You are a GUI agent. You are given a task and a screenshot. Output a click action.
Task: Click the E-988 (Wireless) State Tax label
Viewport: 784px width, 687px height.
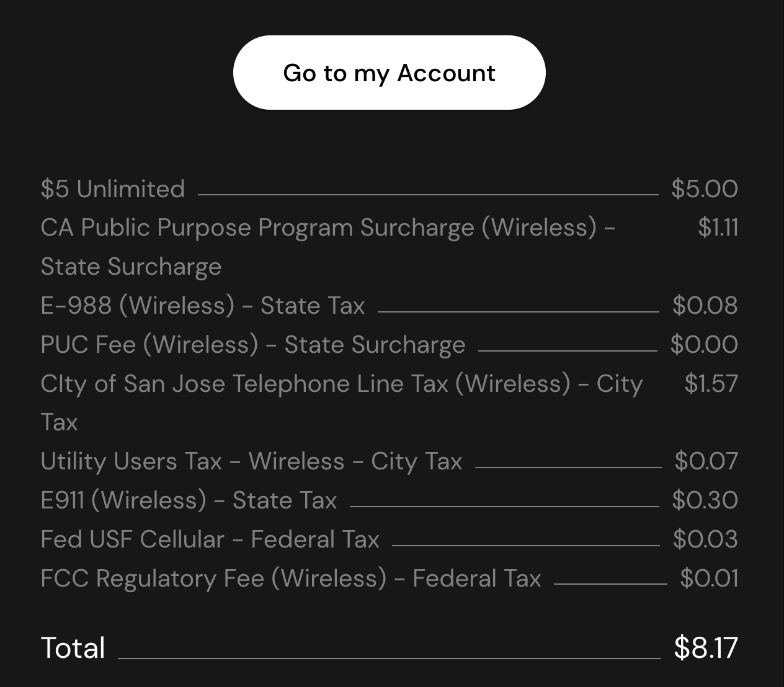202,306
